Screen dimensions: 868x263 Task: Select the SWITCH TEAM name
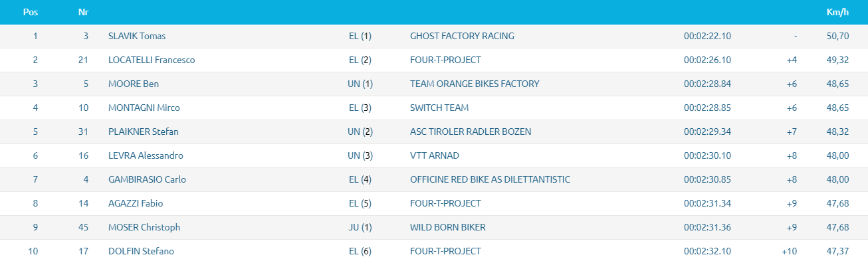pos(439,108)
